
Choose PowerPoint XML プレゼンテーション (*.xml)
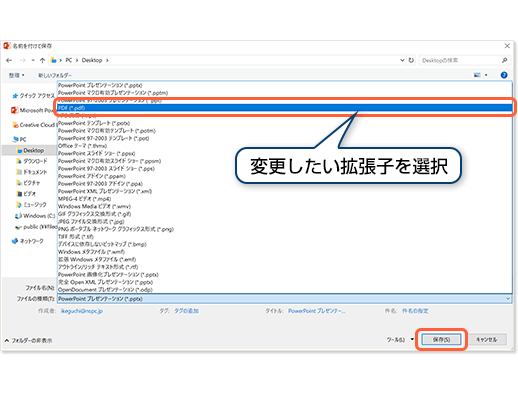(285, 191)
